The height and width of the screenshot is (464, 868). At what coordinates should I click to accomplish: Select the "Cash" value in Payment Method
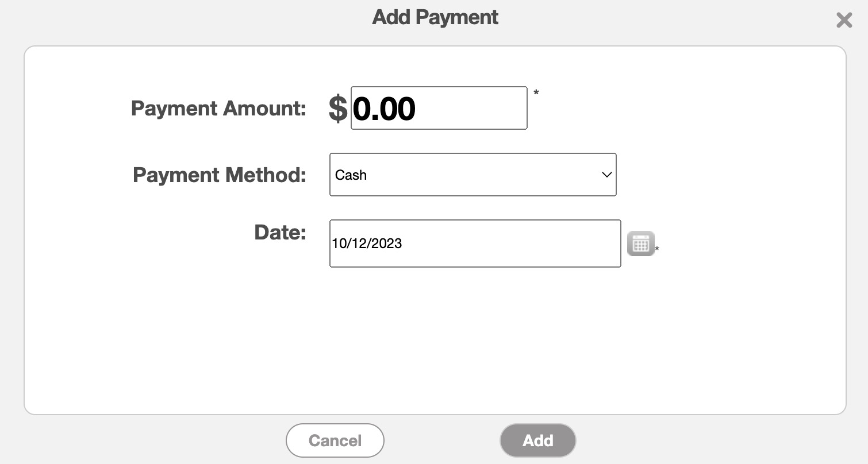pyautogui.click(x=351, y=175)
